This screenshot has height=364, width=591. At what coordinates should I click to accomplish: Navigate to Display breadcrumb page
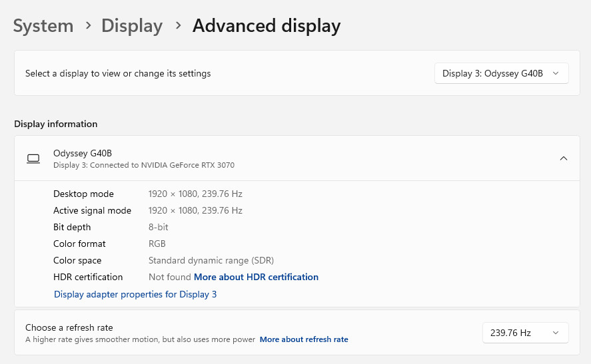(132, 26)
